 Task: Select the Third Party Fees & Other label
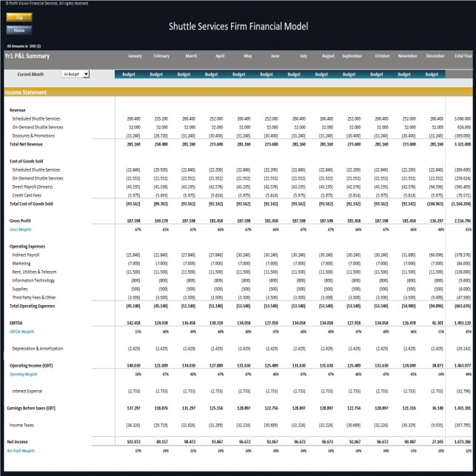pos(34,297)
